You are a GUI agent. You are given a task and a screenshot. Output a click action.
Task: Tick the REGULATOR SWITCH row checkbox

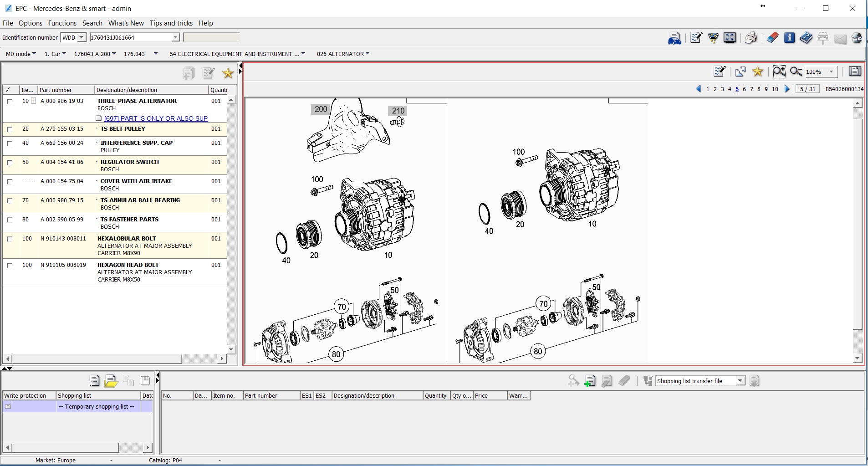click(10, 163)
